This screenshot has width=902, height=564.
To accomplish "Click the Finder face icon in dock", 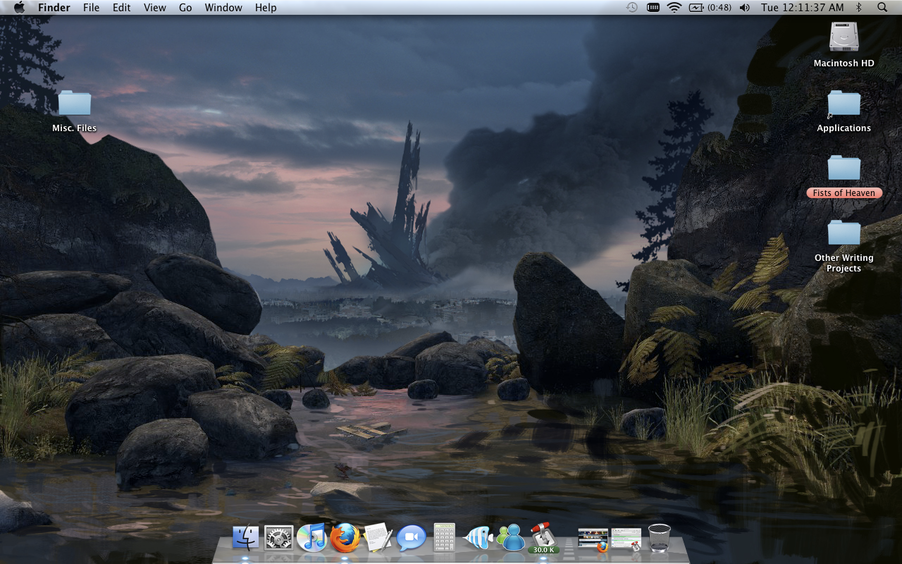I will tap(246, 538).
